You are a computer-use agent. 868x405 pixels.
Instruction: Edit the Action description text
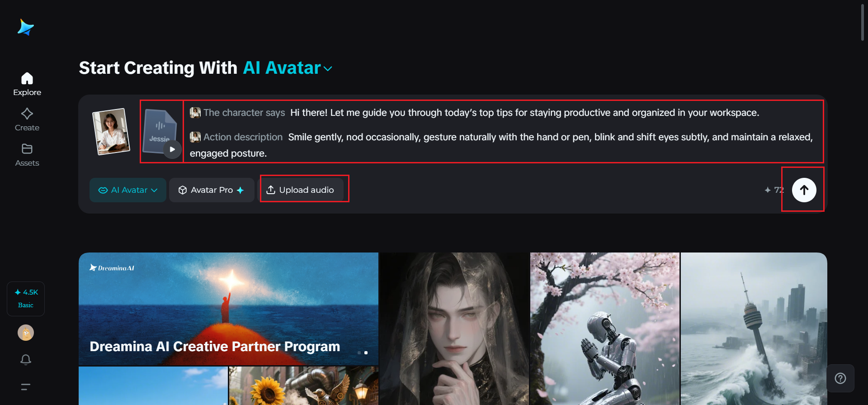coord(501,145)
